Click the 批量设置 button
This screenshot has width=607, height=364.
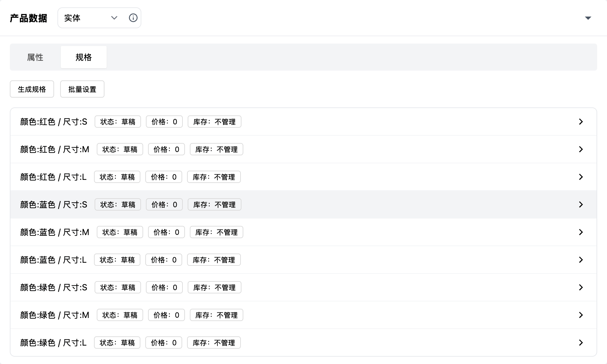(x=82, y=89)
